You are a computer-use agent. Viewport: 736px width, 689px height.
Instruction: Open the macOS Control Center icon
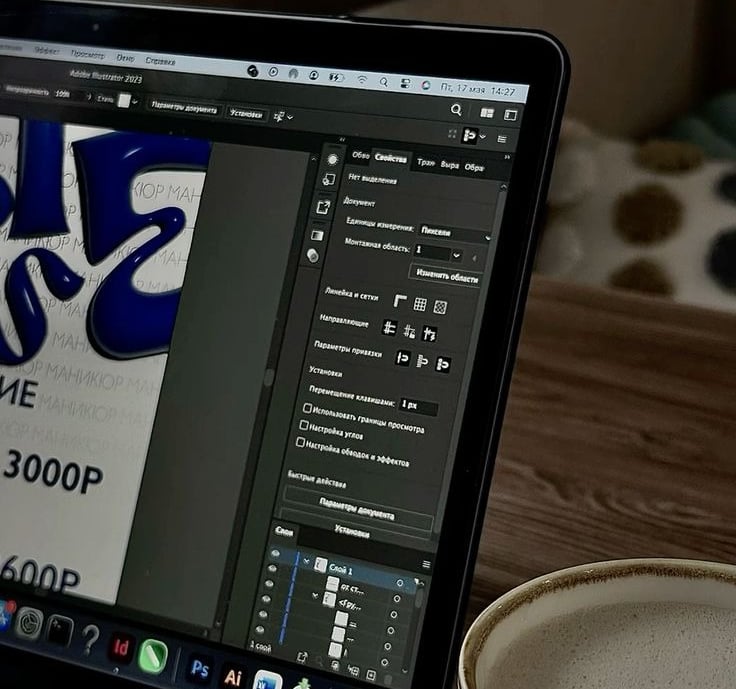tap(405, 84)
